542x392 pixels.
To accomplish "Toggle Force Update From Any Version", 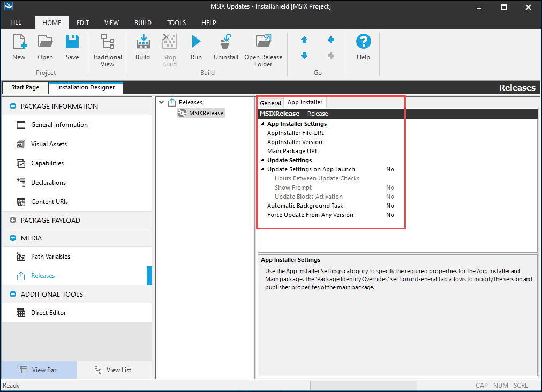I will click(x=390, y=215).
